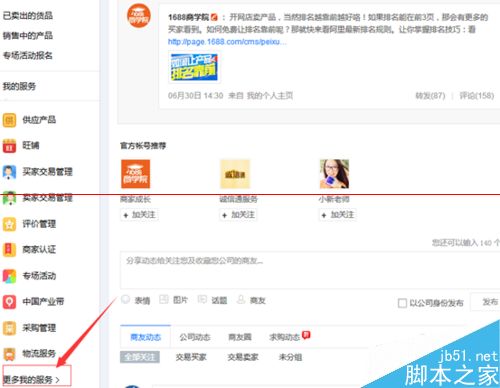Click the 06月30日 14:30 timestamp
The width and height of the screenshot is (500, 388).
coord(195,96)
